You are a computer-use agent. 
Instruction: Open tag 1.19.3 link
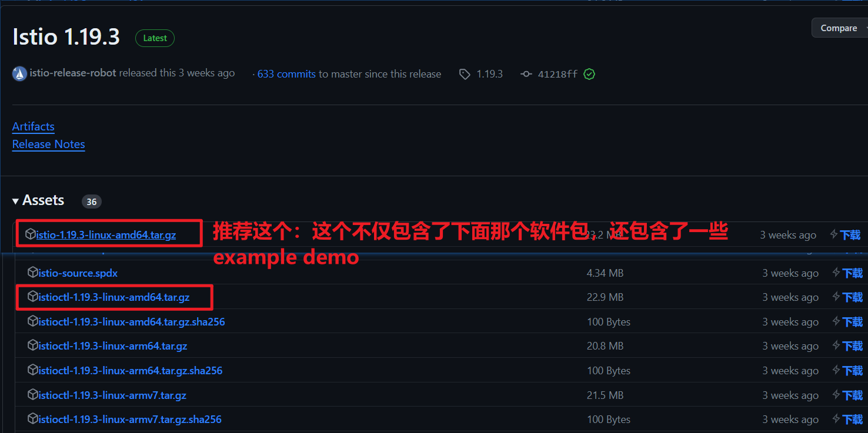[489, 74]
